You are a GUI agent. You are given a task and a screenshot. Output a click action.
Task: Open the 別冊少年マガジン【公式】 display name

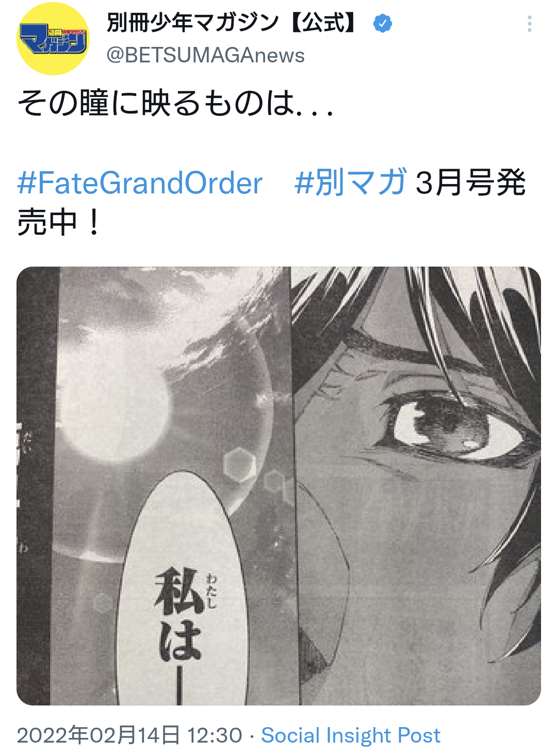click(232, 23)
